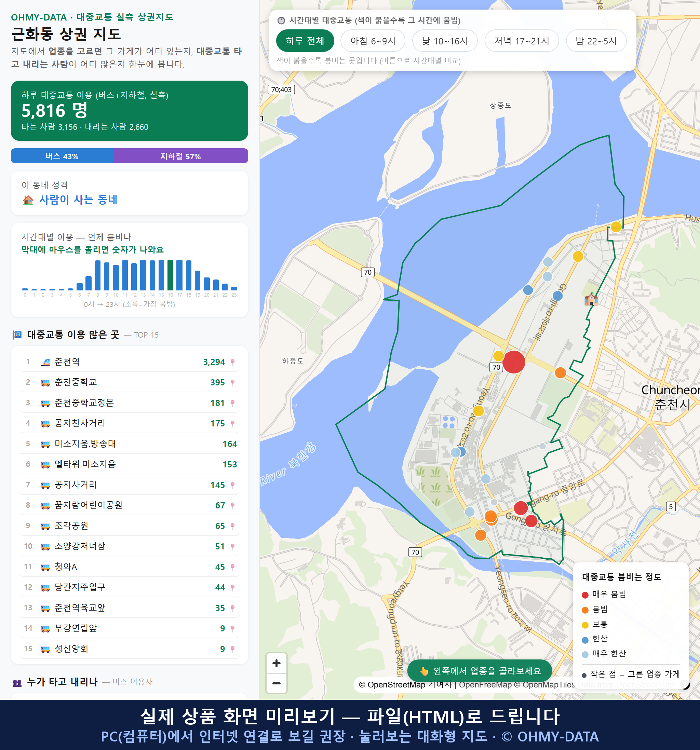Click the 하중도 island label on the map

(293, 361)
